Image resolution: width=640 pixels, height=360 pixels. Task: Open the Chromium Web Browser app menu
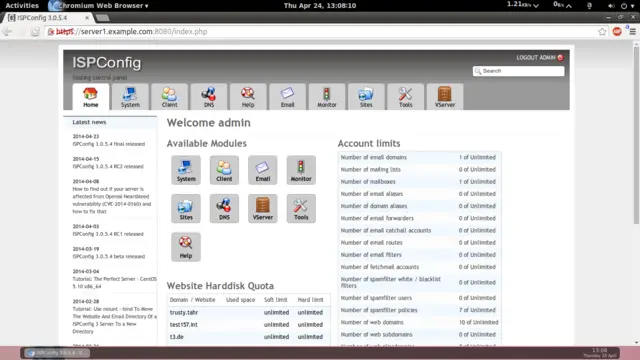[x=99, y=5]
